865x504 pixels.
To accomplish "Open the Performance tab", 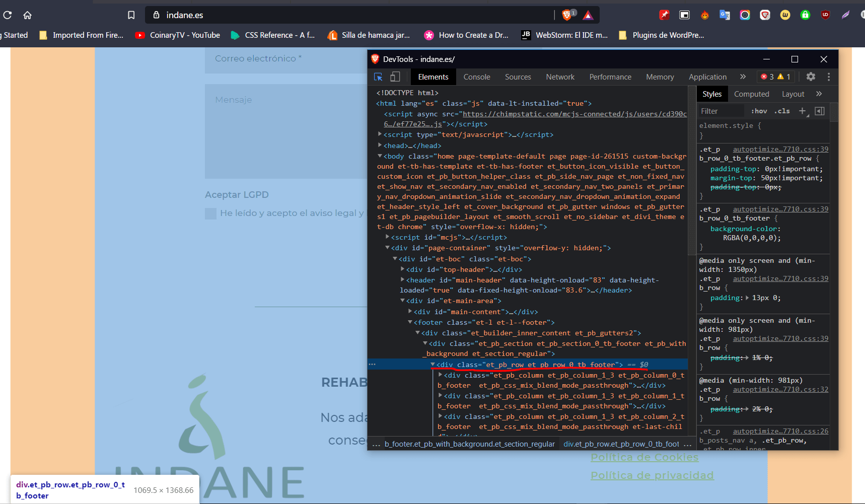I will (x=610, y=77).
